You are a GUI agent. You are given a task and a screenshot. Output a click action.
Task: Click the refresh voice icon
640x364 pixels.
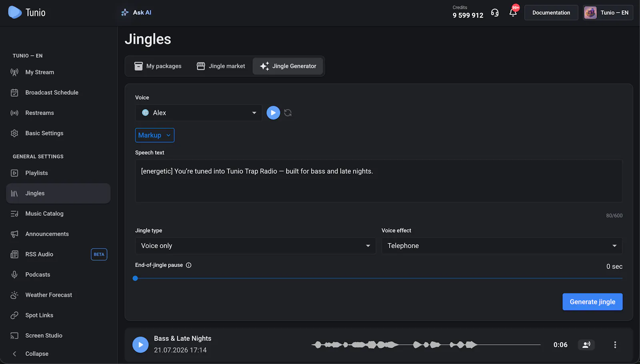[x=288, y=113]
